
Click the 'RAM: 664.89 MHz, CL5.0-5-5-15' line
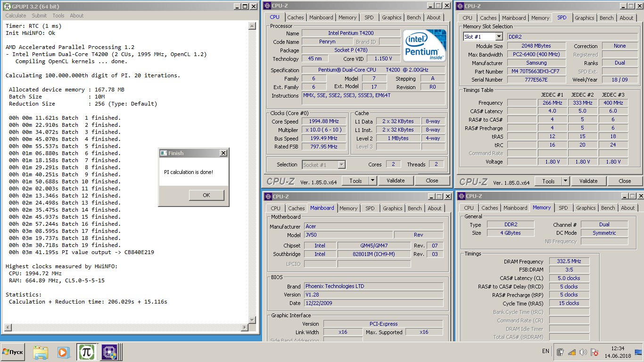pyautogui.click(x=57, y=280)
